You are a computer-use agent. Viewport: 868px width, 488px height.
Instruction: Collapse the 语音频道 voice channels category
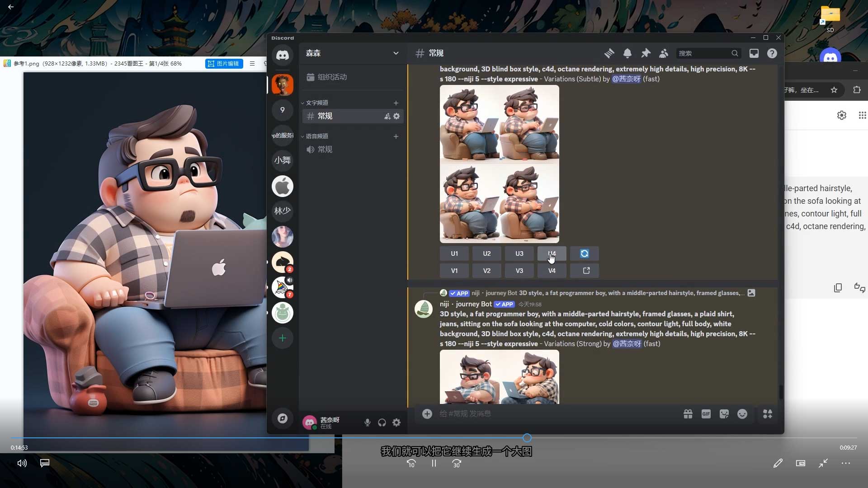(316, 136)
